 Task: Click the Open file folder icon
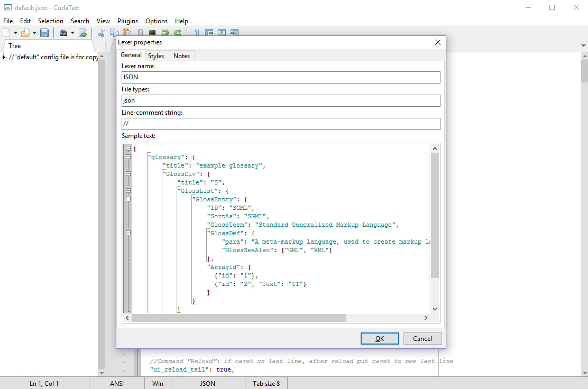tap(25, 33)
